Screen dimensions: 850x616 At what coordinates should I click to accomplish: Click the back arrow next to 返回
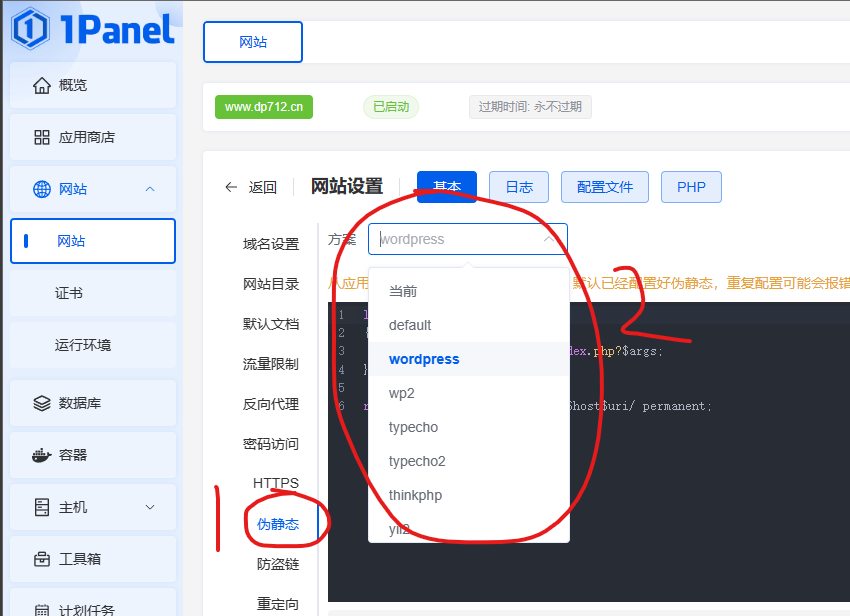click(231, 187)
